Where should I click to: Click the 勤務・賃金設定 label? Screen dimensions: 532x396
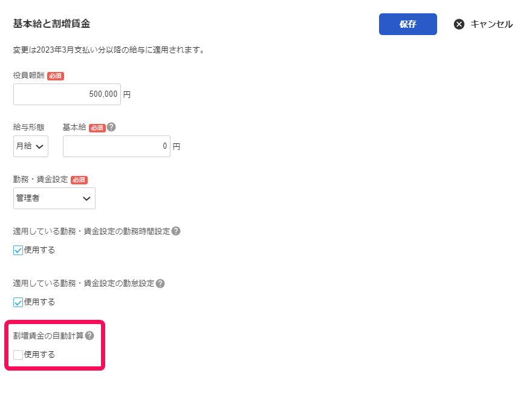pyautogui.click(x=41, y=179)
